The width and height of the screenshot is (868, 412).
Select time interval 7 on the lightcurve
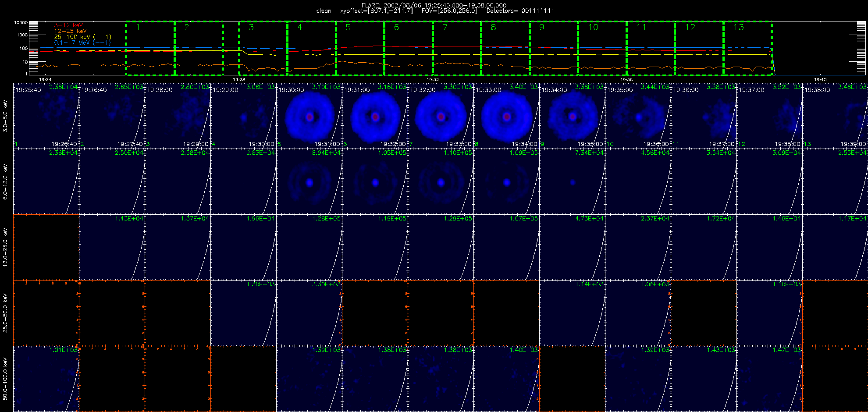click(457, 48)
